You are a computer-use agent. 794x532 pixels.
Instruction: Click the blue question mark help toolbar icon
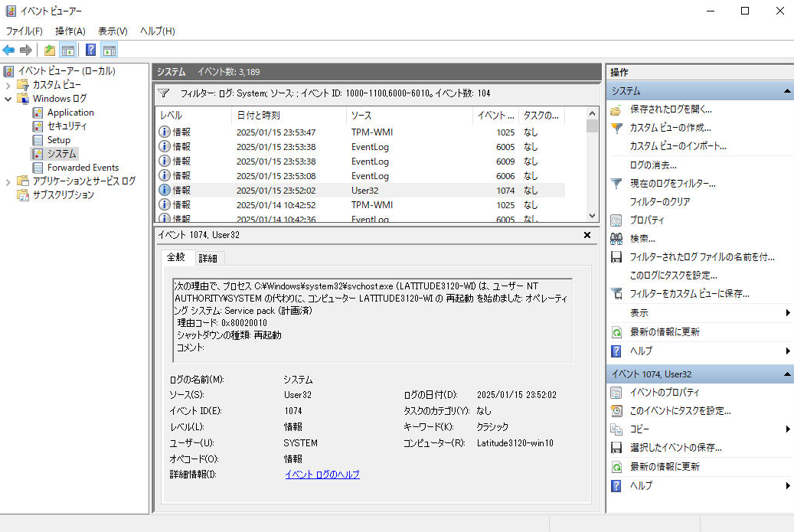(x=90, y=51)
